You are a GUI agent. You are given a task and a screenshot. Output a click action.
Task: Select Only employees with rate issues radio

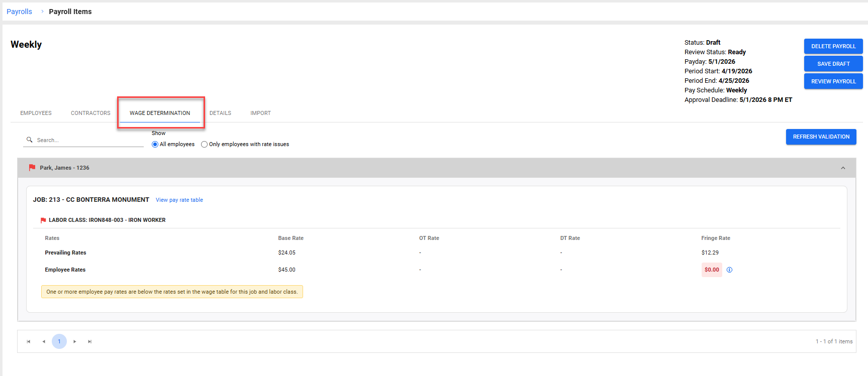204,145
